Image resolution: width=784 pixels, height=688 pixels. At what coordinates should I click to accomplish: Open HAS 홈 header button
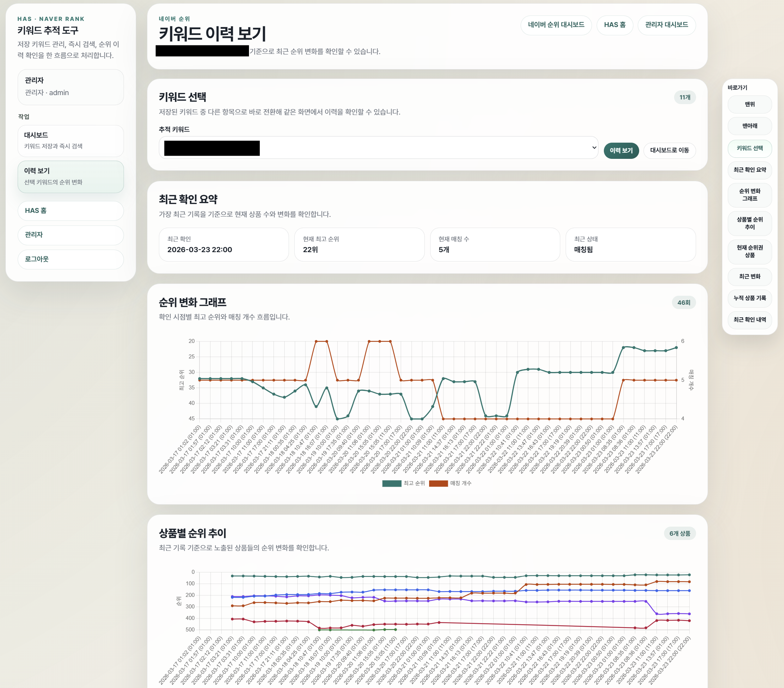(614, 25)
